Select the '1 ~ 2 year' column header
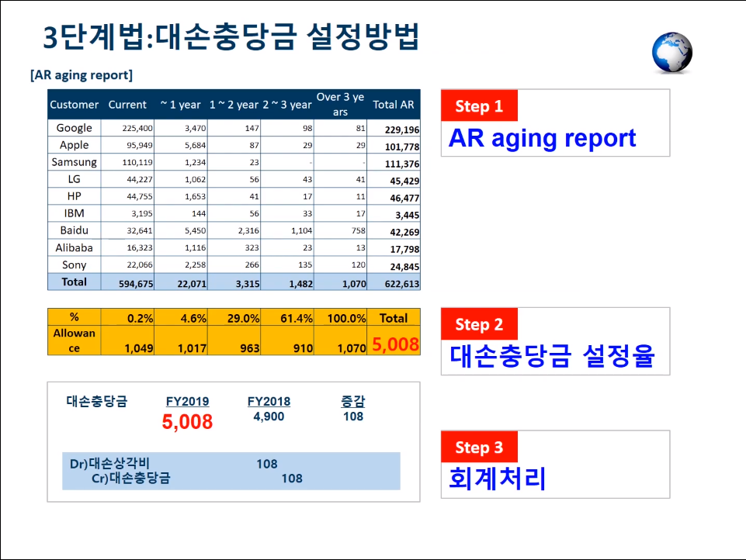 coord(234,105)
